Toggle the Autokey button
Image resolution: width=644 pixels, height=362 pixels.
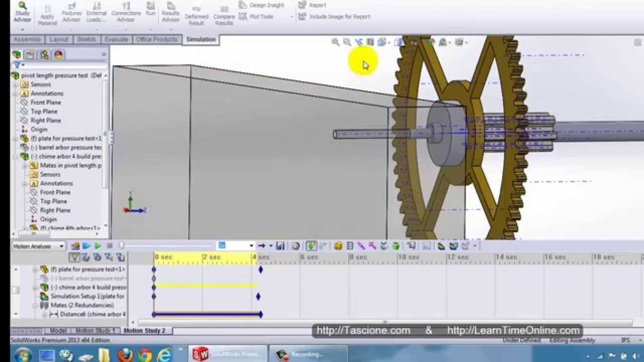(311, 246)
